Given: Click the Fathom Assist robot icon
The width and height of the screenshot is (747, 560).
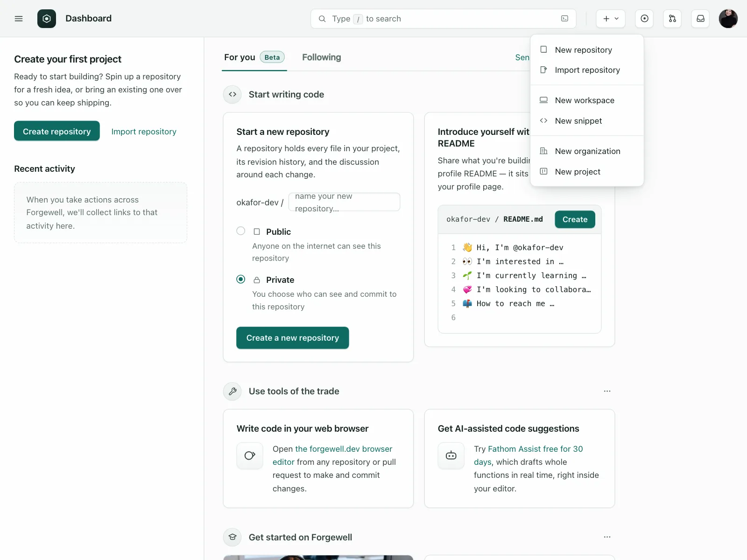Looking at the screenshot, I should 451,455.
